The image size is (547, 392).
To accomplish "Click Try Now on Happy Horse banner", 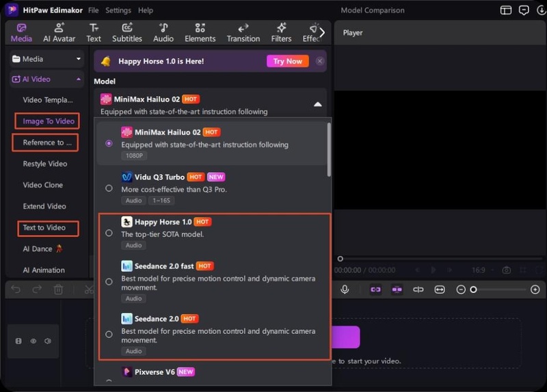I will click(287, 61).
